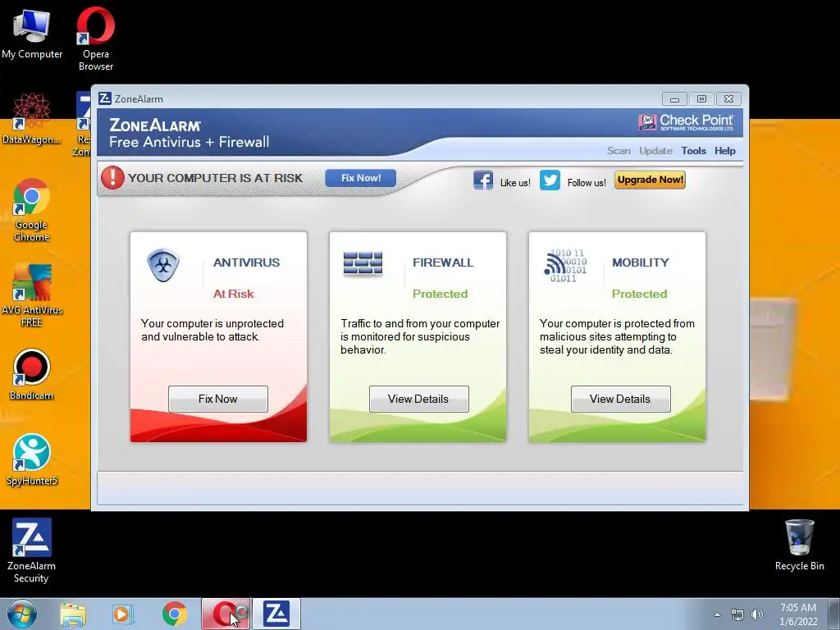Open File Explorer from taskbar

73,614
